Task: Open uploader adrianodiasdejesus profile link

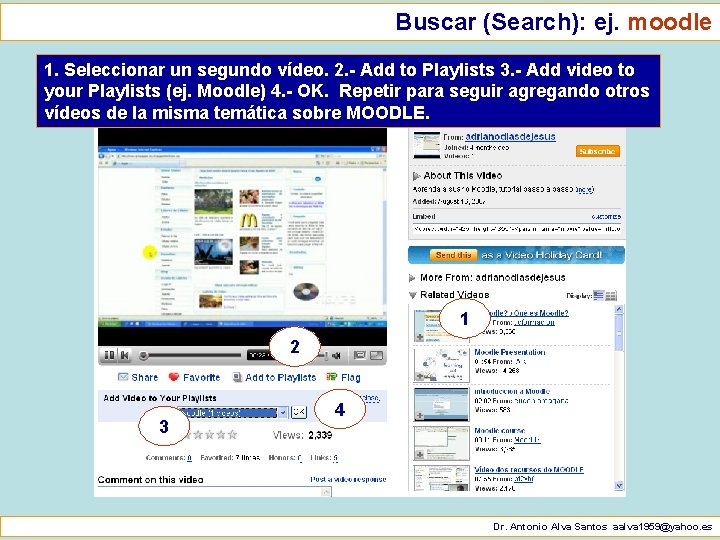Action: click(x=510, y=136)
